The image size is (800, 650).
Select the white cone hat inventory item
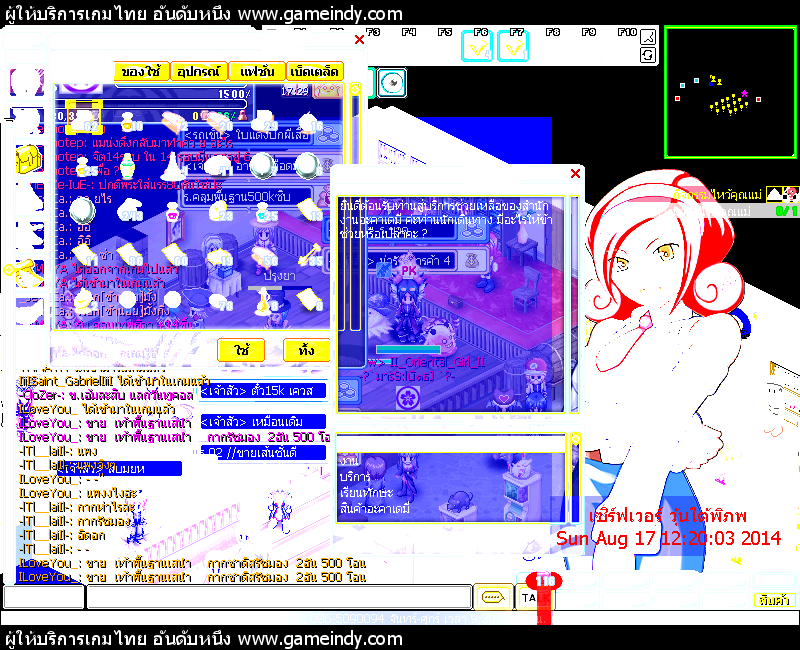pos(173,164)
